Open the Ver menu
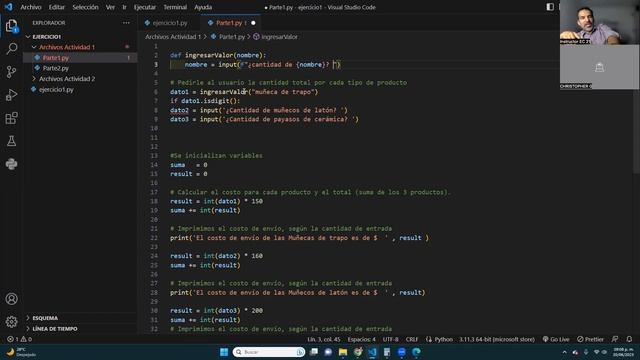Screen dimensions: 640x360 [110, 7]
